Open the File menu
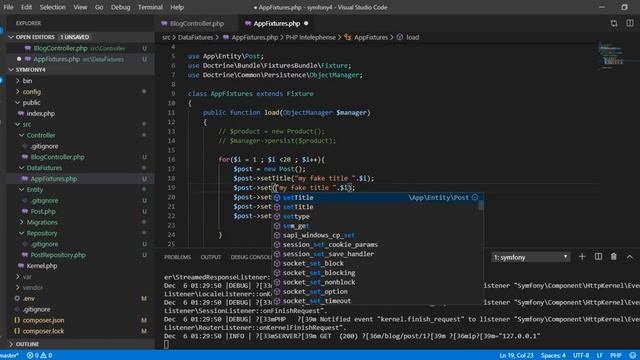 [x=8, y=7]
